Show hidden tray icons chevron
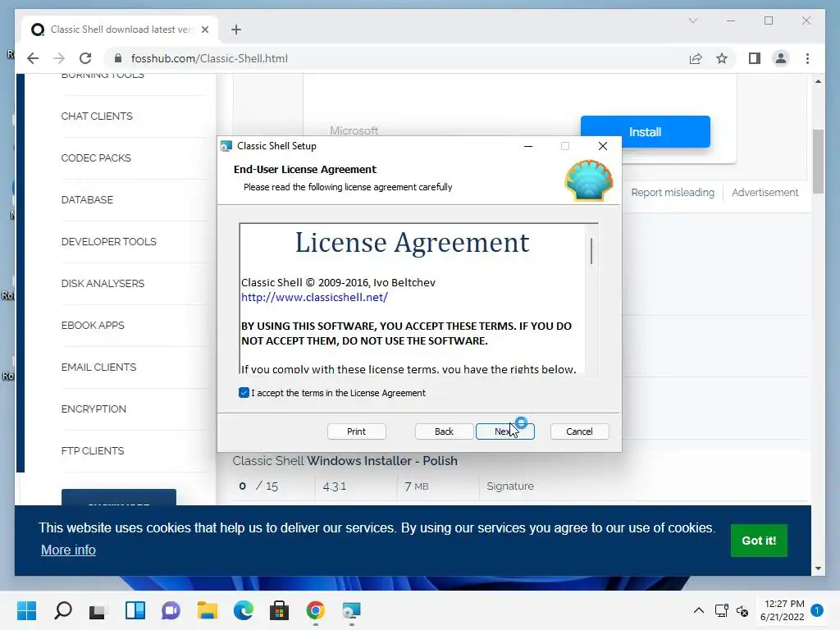Image resolution: width=840 pixels, height=630 pixels. tap(699, 610)
